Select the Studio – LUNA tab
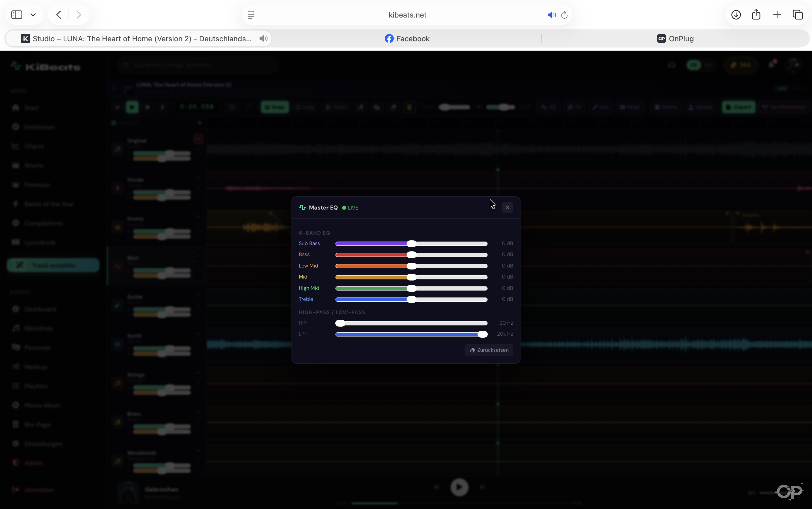The image size is (812, 509). click(x=138, y=39)
